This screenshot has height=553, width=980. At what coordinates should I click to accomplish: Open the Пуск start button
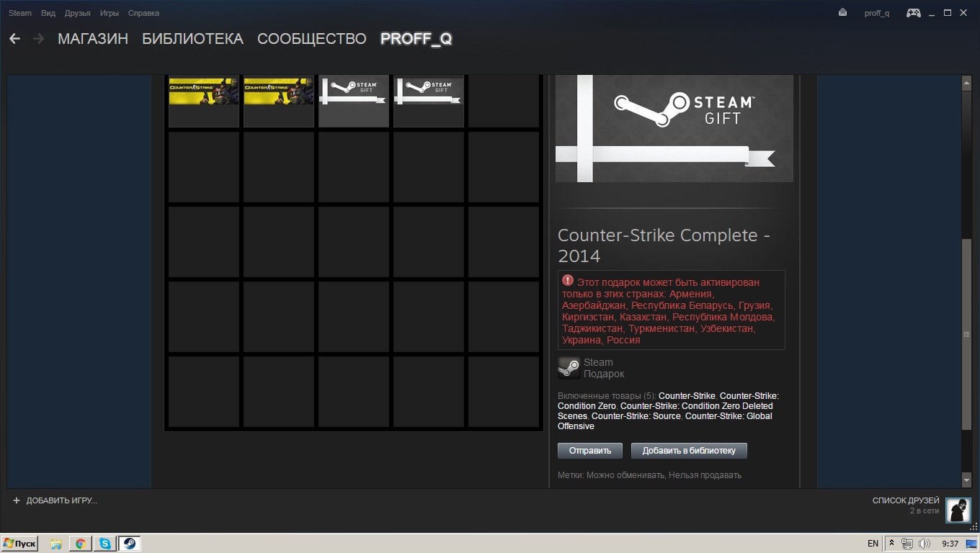pyautogui.click(x=19, y=544)
